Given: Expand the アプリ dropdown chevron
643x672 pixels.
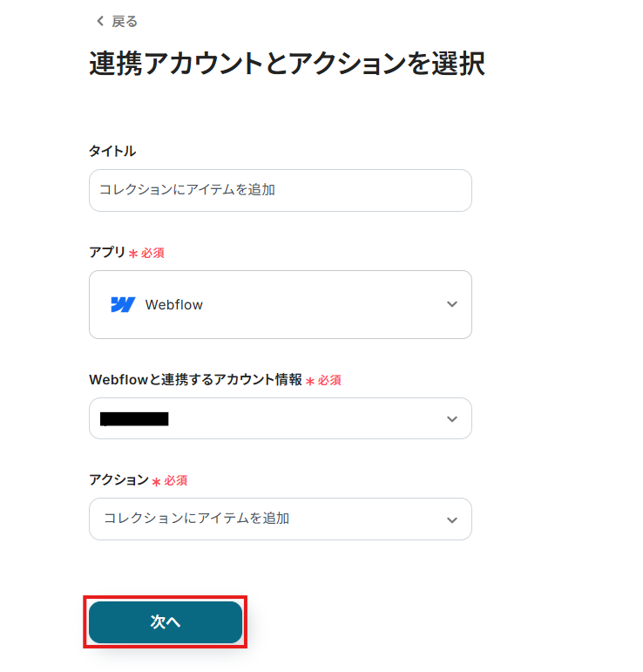Looking at the screenshot, I should point(451,304).
